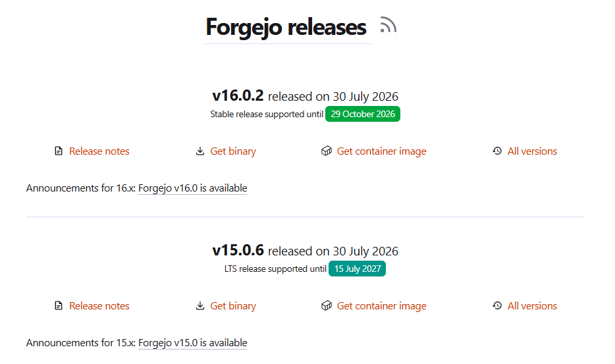Screen dimensions: 615x364
Task: Open Get binary link for v16.0.2
Action: [233, 151]
